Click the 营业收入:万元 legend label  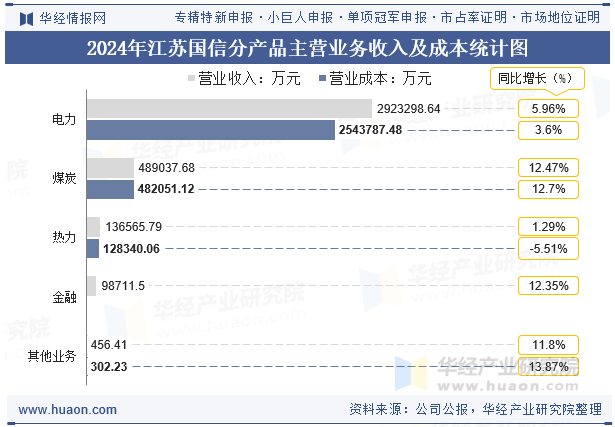249,78
